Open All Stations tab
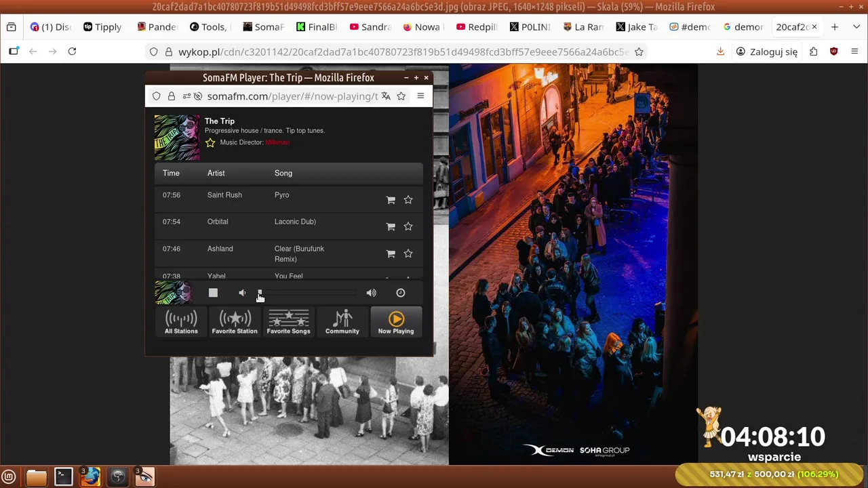Viewport: 868px width, 488px height. (181, 322)
